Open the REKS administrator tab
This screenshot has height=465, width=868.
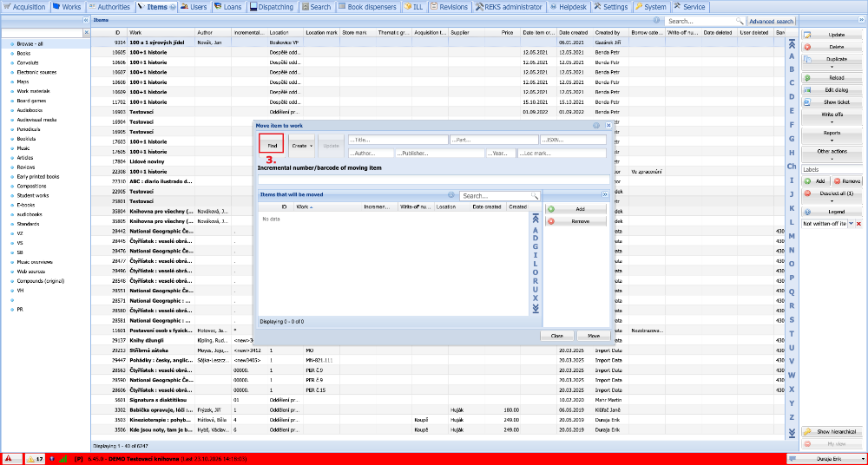pos(508,7)
